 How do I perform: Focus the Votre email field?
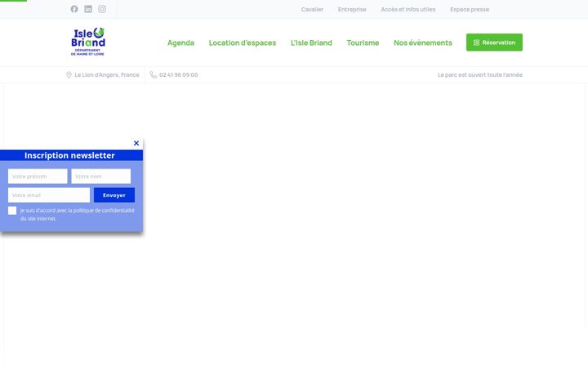point(49,195)
